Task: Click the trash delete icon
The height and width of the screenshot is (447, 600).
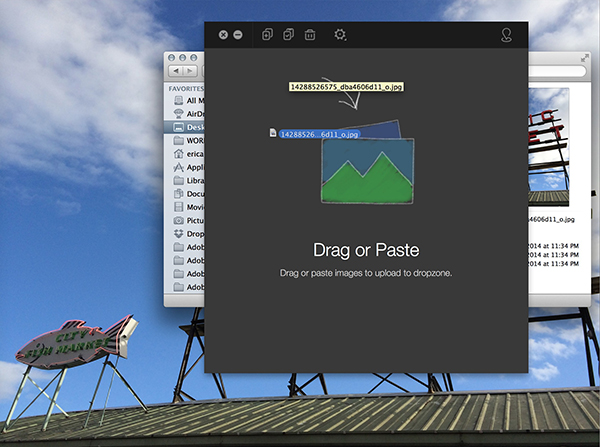Action: pos(310,35)
